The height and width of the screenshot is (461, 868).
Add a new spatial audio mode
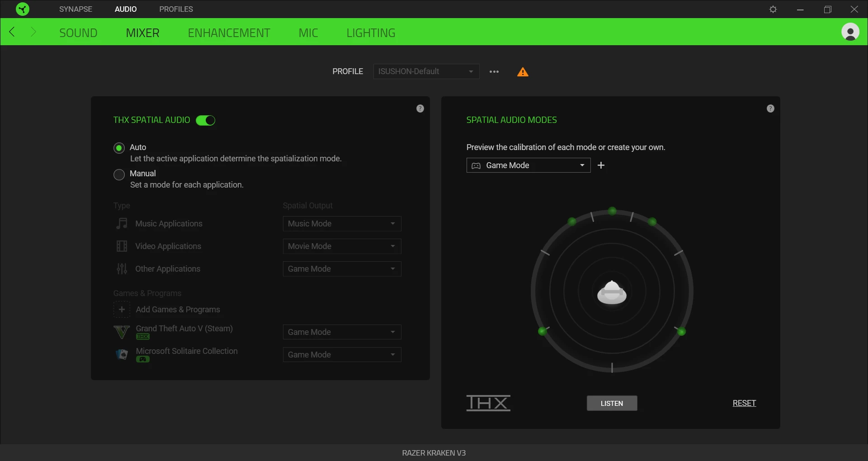tap(601, 165)
